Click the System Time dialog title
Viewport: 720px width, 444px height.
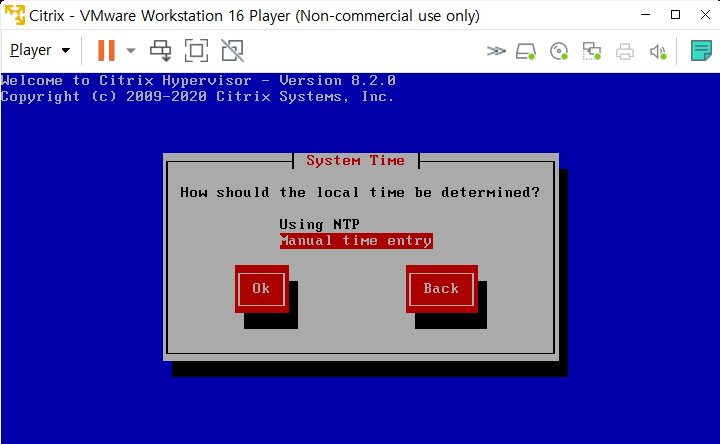point(355,161)
